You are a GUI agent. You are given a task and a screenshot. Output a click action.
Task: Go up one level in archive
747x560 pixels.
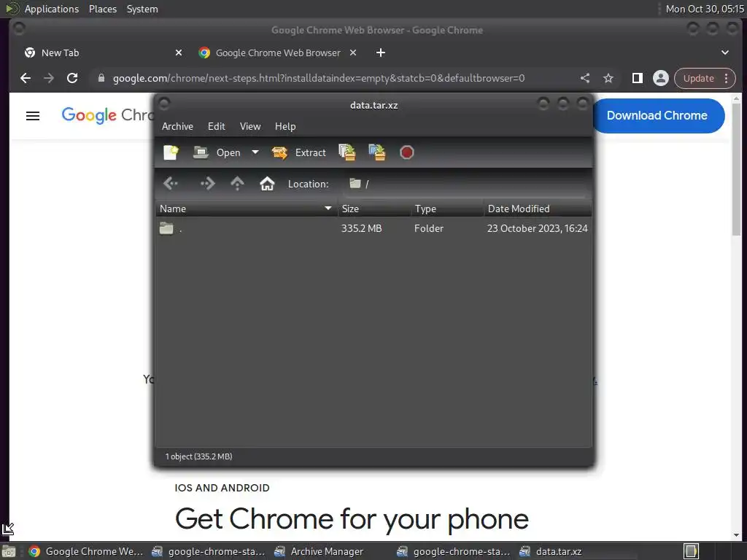pyautogui.click(x=237, y=183)
